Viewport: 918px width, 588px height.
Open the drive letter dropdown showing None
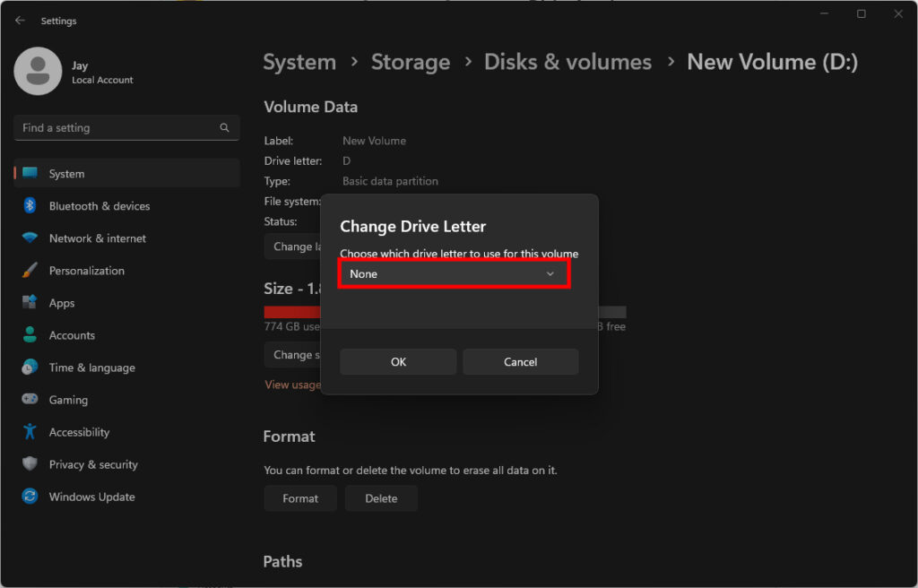point(453,273)
